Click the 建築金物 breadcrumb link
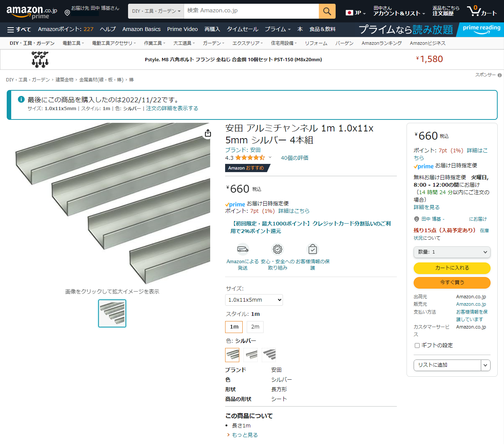 coord(65,80)
